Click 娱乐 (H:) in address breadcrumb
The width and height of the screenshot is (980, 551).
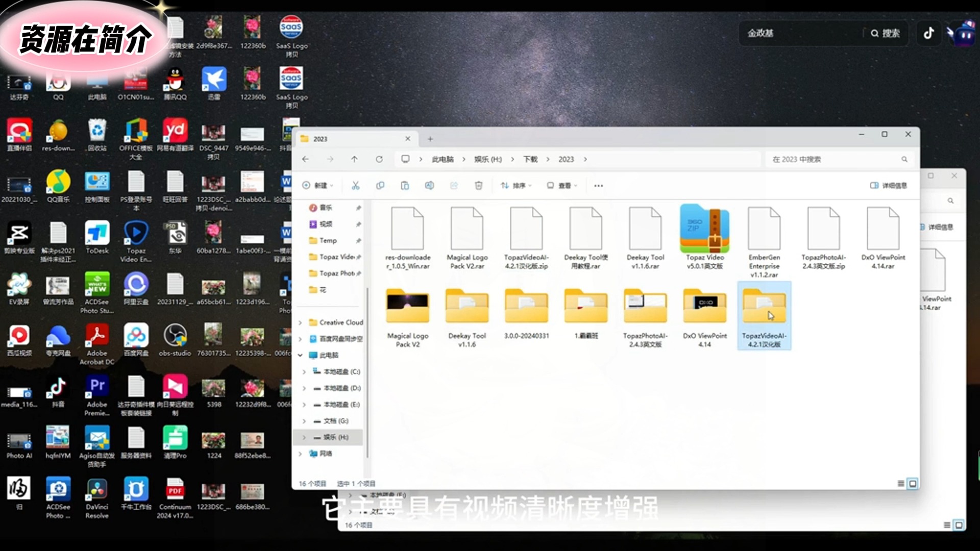coord(488,159)
